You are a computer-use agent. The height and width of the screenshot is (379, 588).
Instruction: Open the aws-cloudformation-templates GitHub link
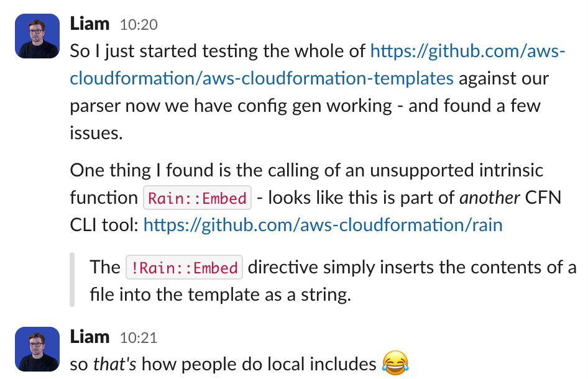coord(261,79)
